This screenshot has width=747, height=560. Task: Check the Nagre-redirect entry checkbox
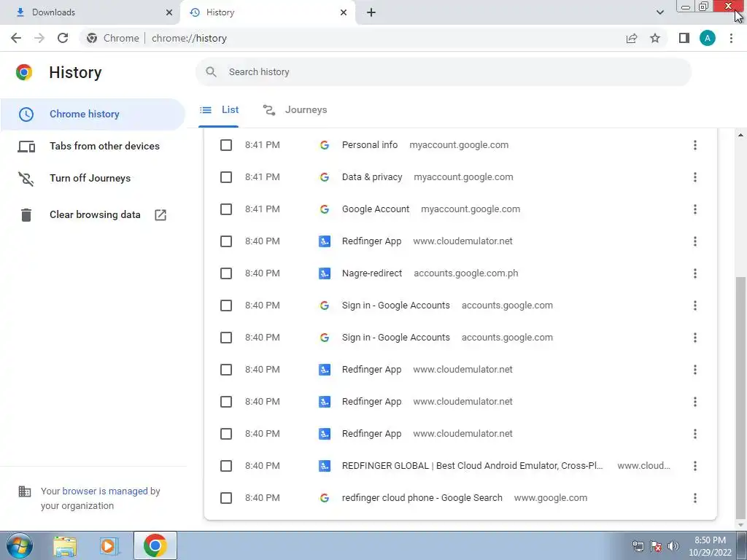point(226,273)
